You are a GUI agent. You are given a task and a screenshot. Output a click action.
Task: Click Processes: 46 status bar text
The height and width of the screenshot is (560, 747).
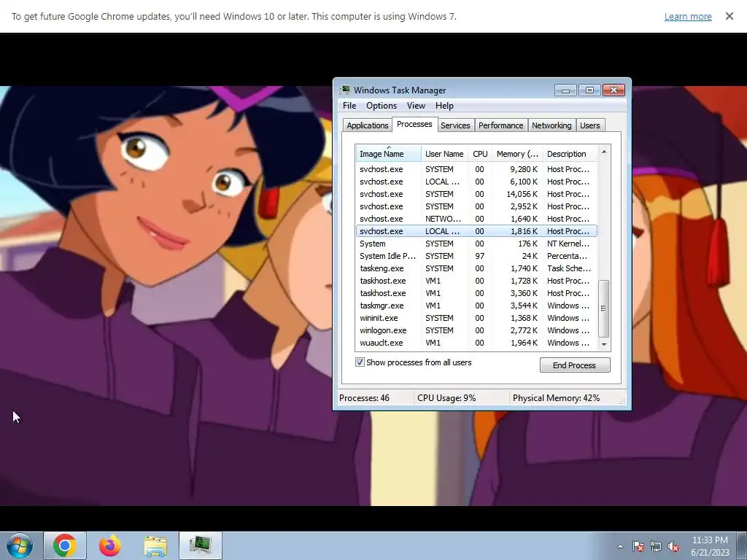tap(365, 398)
